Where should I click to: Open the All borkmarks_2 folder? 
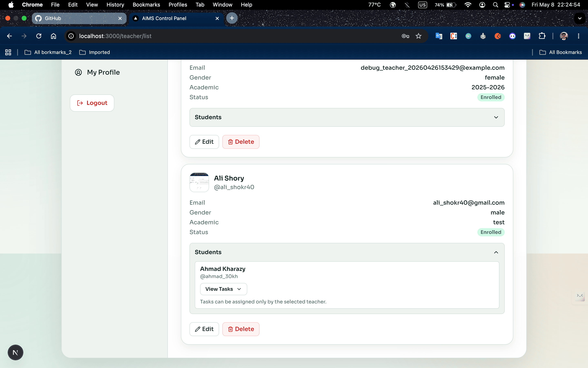coord(48,52)
